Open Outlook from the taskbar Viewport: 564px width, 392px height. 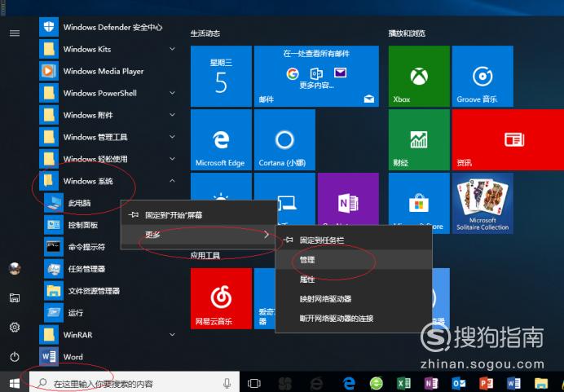(459, 383)
